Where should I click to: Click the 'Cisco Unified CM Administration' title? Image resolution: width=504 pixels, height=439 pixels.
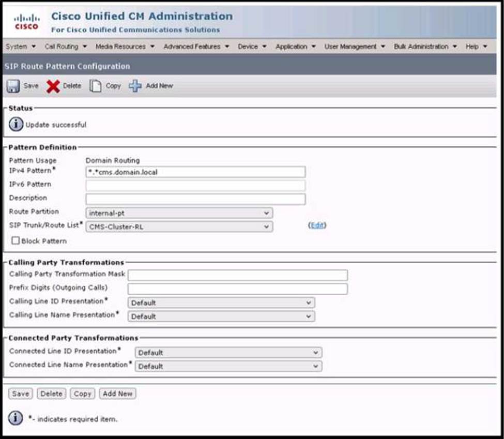coord(142,16)
